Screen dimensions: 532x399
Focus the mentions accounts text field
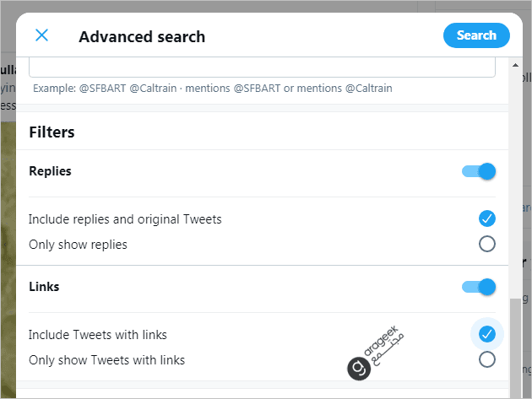tap(262, 67)
